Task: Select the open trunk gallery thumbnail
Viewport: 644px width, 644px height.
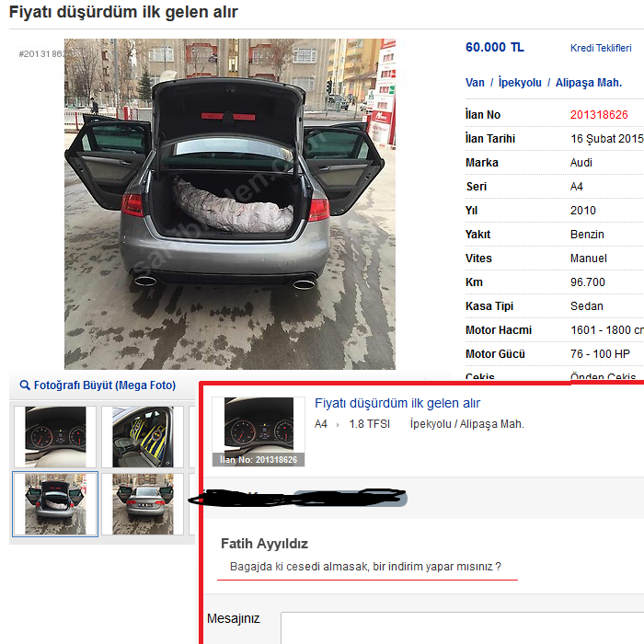Action: 55,504
